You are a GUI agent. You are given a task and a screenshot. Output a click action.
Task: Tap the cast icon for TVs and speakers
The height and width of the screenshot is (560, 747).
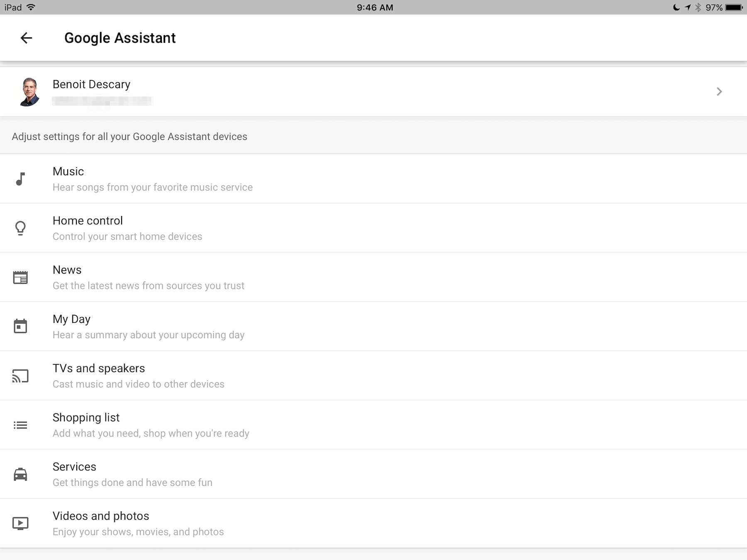point(20,376)
